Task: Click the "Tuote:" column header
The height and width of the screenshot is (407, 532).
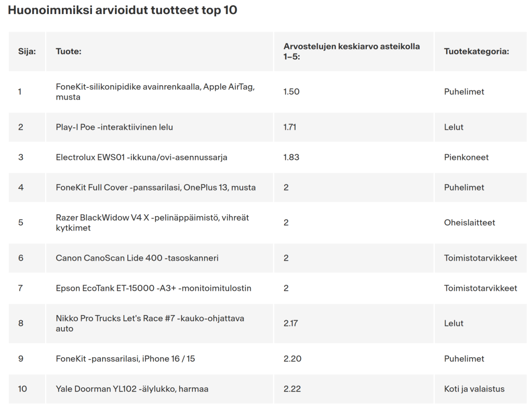Action: click(x=69, y=51)
